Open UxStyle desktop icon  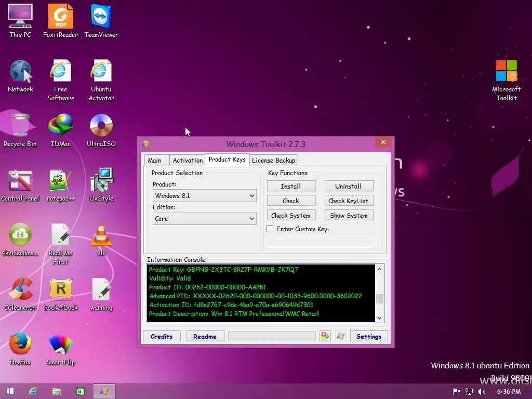coord(101,185)
